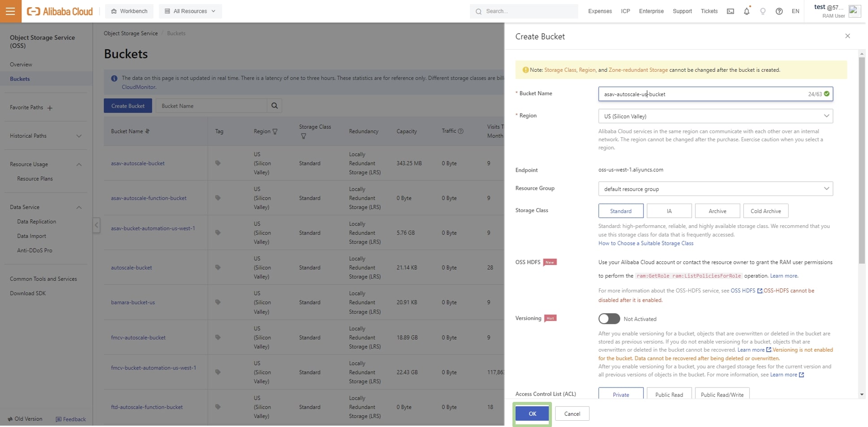Open the Tickets menu
The image size is (868, 427).
coord(709,11)
